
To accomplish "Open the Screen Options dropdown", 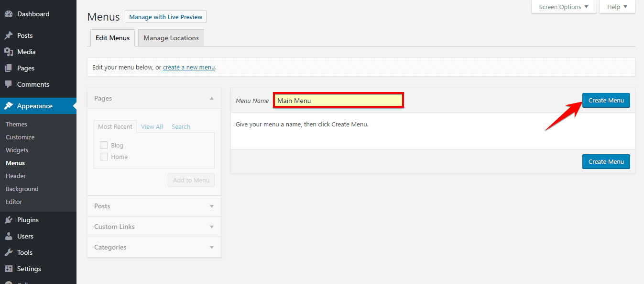I will click(x=563, y=7).
